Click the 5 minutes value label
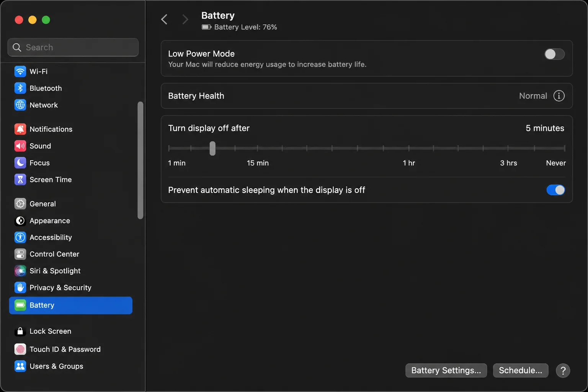The width and height of the screenshot is (588, 392). coord(545,128)
